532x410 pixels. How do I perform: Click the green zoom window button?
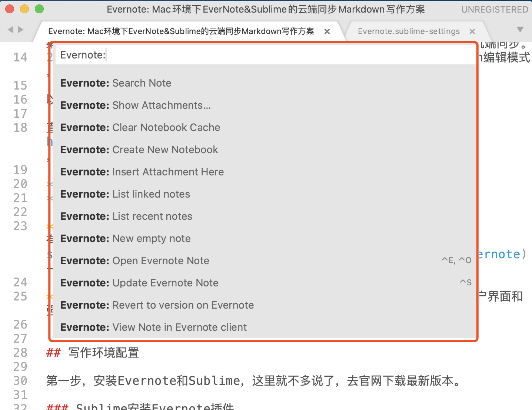[39, 9]
